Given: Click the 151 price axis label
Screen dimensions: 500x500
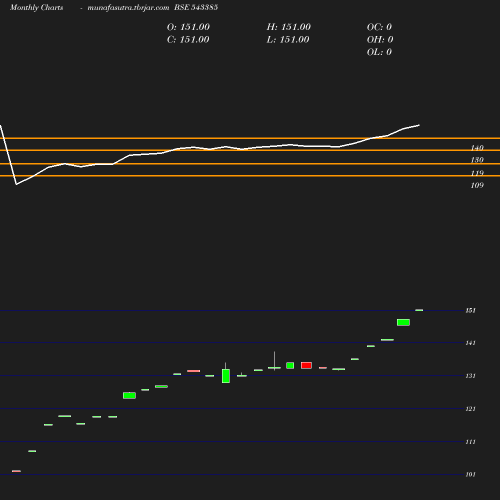Looking at the screenshot, I should [x=470, y=310].
